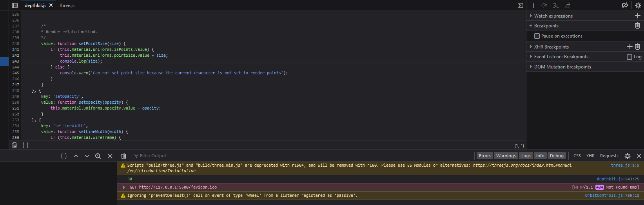644x205 pixels.
Task: Check the event listener Log checkbox
Action: (x=629, y=57)
